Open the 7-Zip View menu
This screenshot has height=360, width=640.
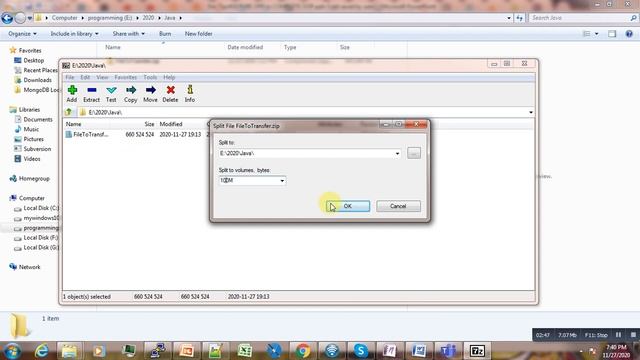pos(102,77)
